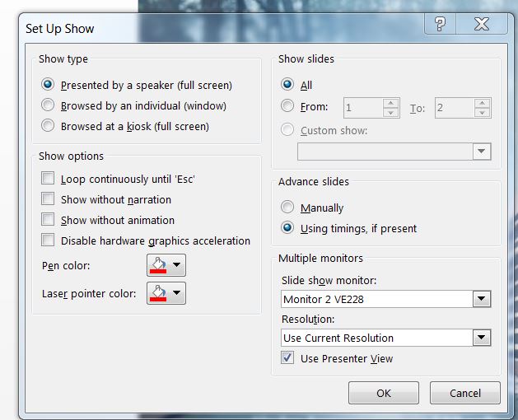The height and width of the screenshot is (420, 518).
Task: Click the Laser pointer color swatch
Action: tap(158, 293)
